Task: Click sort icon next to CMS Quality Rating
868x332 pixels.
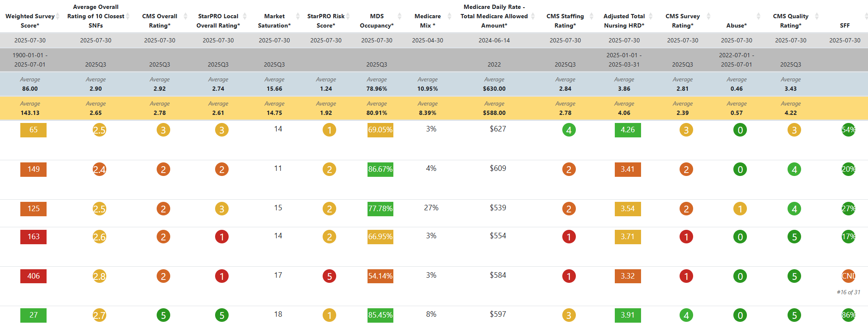Action: (817, 16)
